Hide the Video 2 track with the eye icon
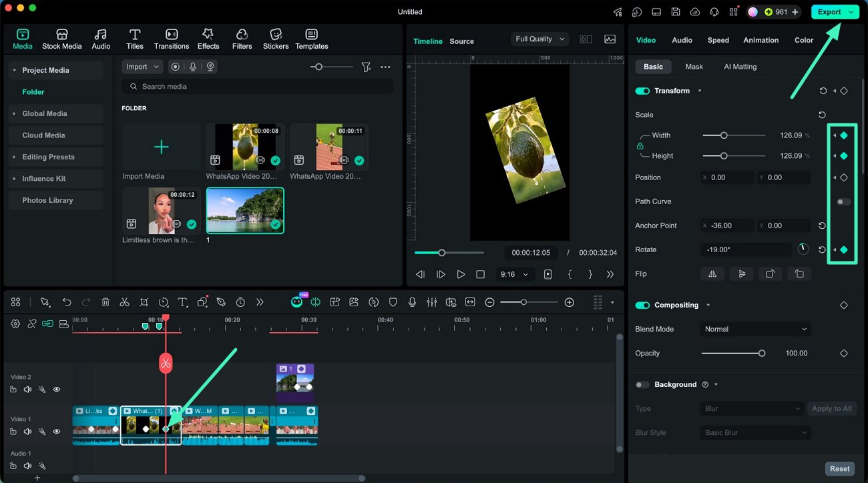 point(57,390)
